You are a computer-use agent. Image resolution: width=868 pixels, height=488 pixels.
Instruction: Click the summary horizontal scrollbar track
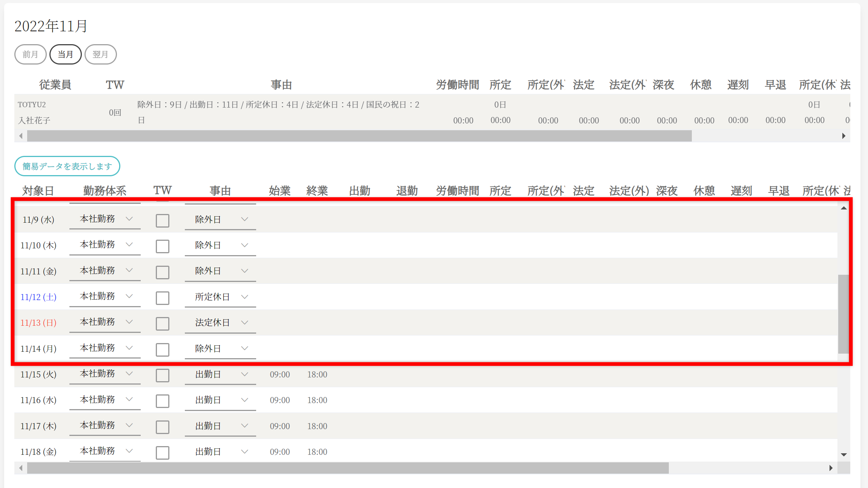point(766,136)
